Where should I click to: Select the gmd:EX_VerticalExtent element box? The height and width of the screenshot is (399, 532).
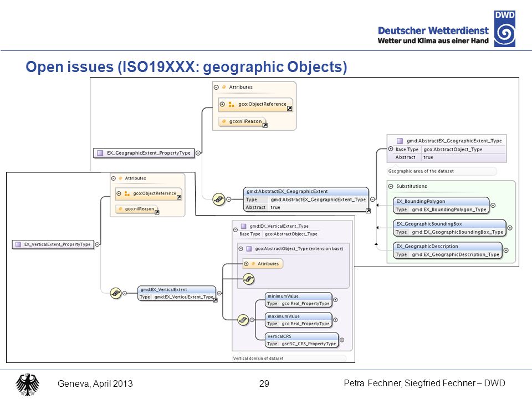click(x=176, y=293)
